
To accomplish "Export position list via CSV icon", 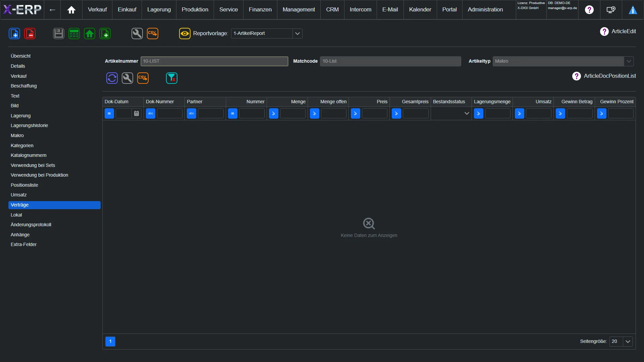I will (x=143, y=78).
